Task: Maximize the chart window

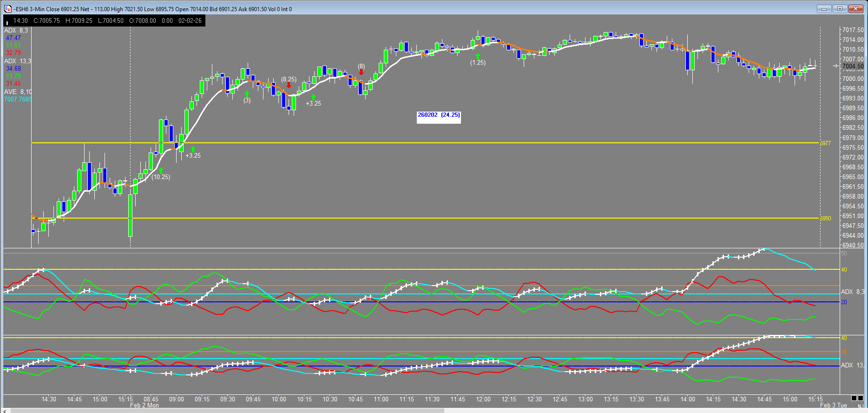Action: [x=840, y=9]
